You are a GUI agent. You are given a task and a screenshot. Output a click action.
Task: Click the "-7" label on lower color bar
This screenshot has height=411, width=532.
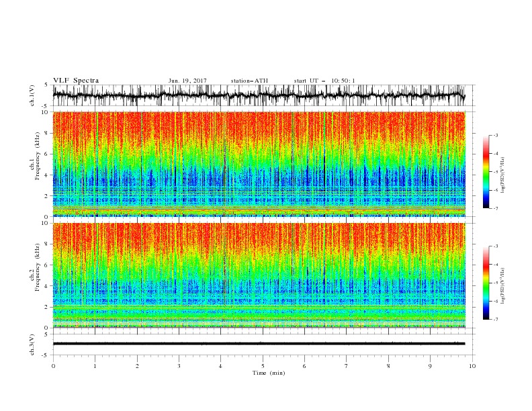pos(495,320)
